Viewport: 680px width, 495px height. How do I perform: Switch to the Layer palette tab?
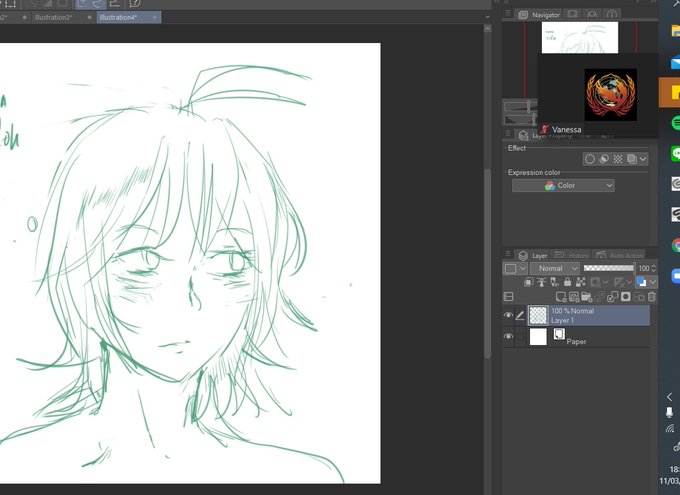click(x=534, y=256)
